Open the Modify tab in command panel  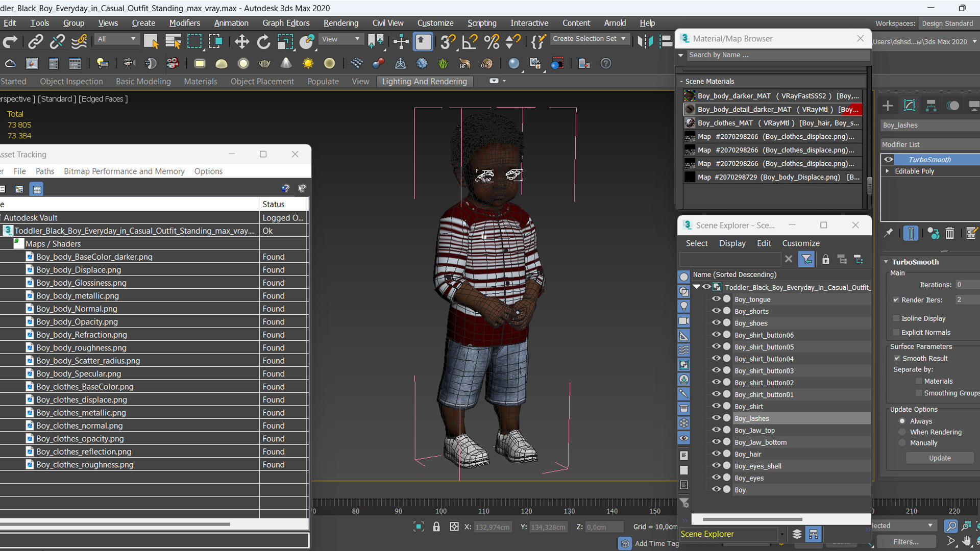pos(910,106)
